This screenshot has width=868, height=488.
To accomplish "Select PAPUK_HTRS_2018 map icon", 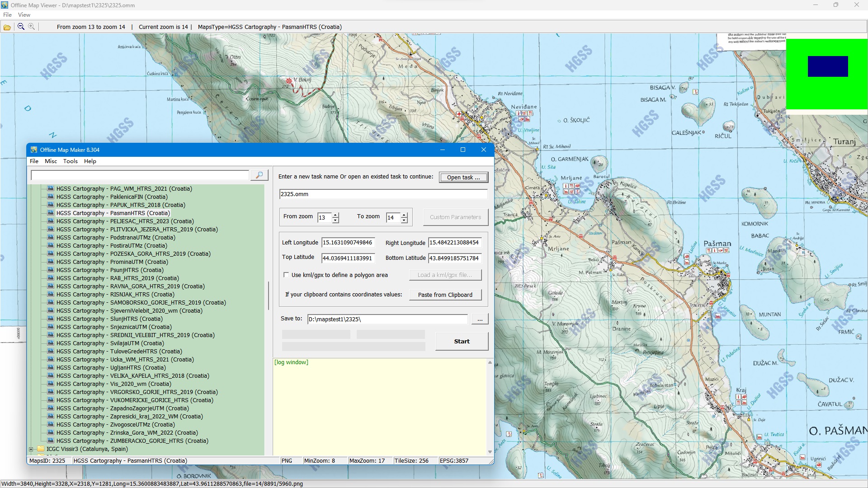I will point(51,205).
